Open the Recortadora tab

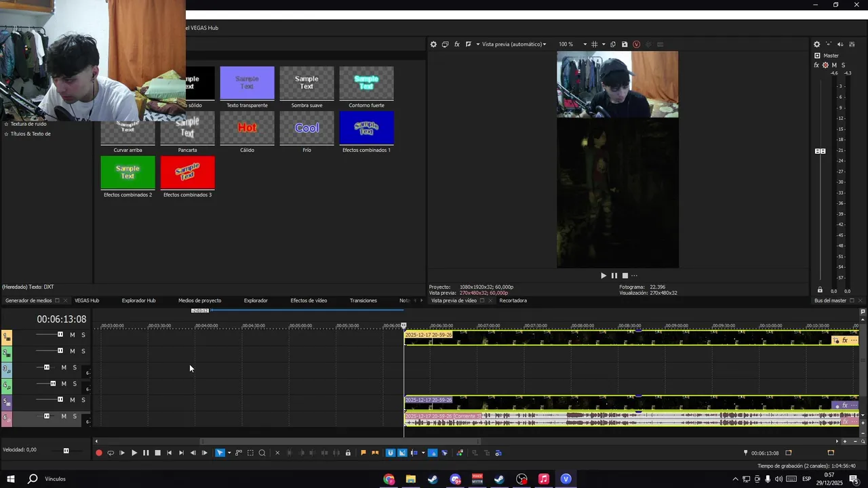click(x=513, y=300)
